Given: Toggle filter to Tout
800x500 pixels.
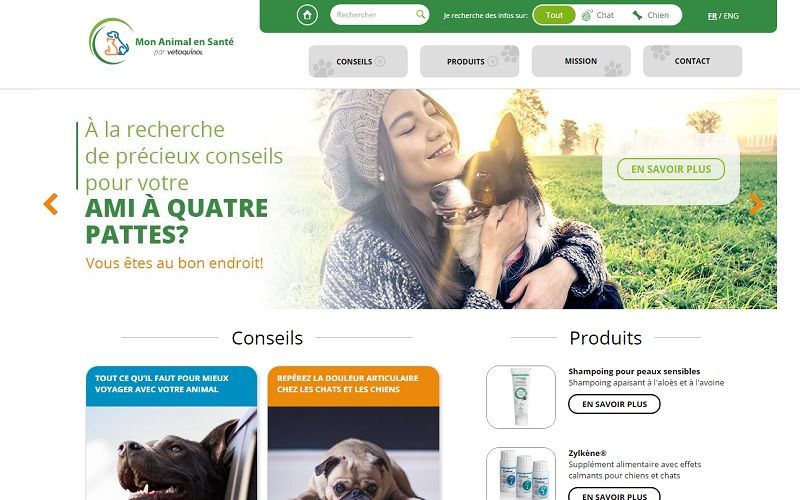Looking at the screenshot, I should click(x=554, y=15).
